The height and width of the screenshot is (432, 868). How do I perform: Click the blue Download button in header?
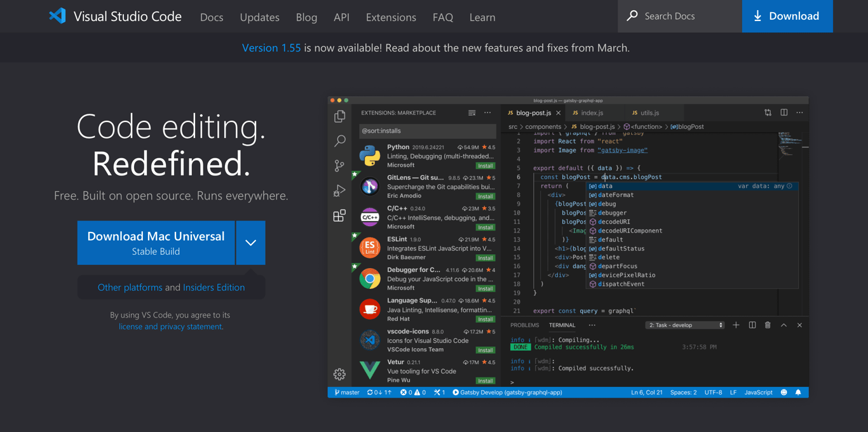787,16
